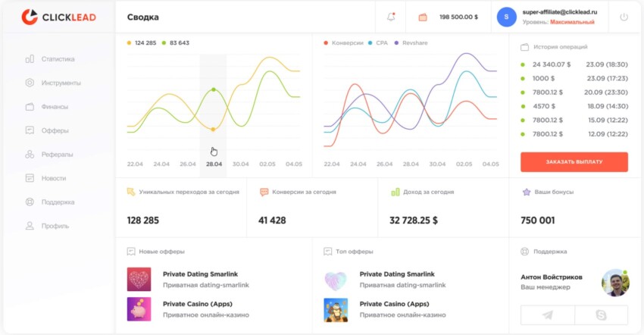Open Статистика menu item
Screen dimensions: 644x335
coord(58,59)
